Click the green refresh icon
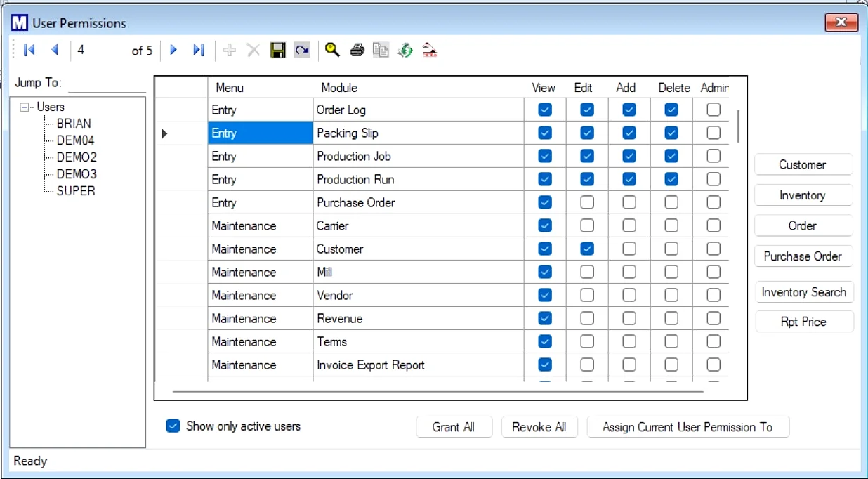868x479 pixels. point(405,49)
